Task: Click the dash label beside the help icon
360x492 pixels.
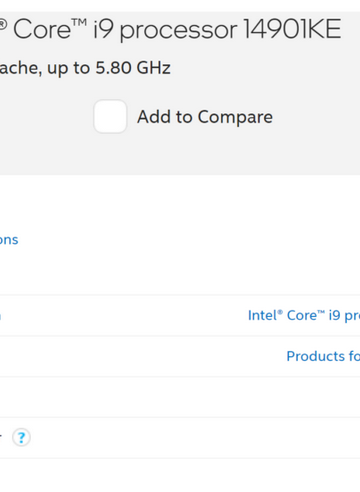Action: coord(1,436)
